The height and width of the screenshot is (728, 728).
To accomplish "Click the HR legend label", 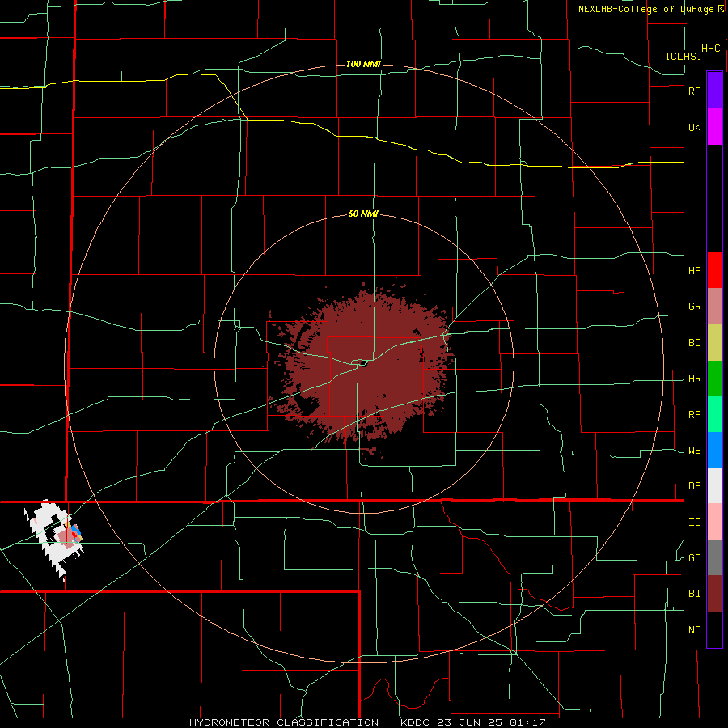I will click(x=694, y=379).
